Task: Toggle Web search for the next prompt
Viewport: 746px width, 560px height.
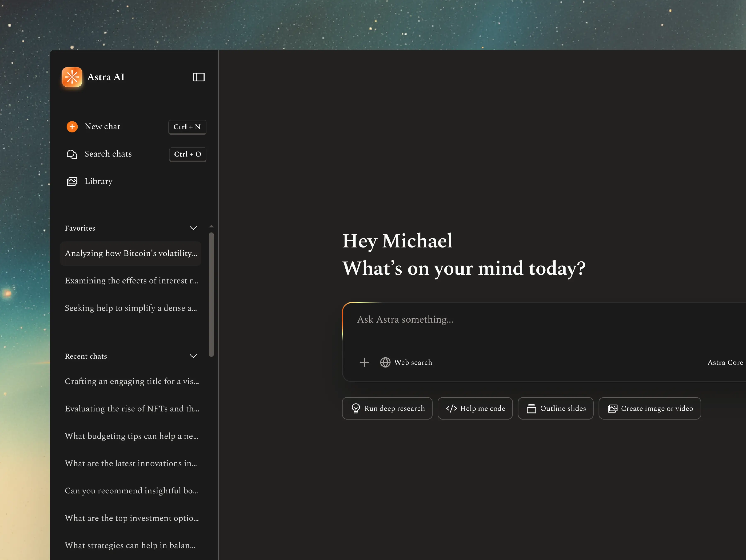Action: [406, 362]
